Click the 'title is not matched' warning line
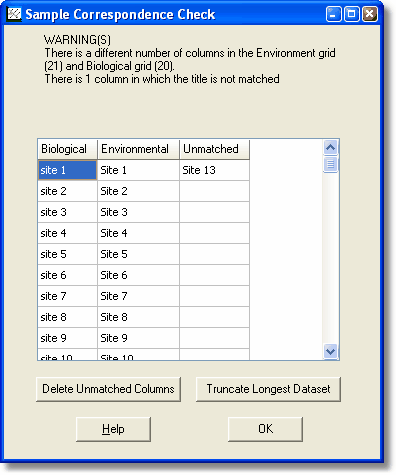Viewport: 396px width, 475px height. 162,79
